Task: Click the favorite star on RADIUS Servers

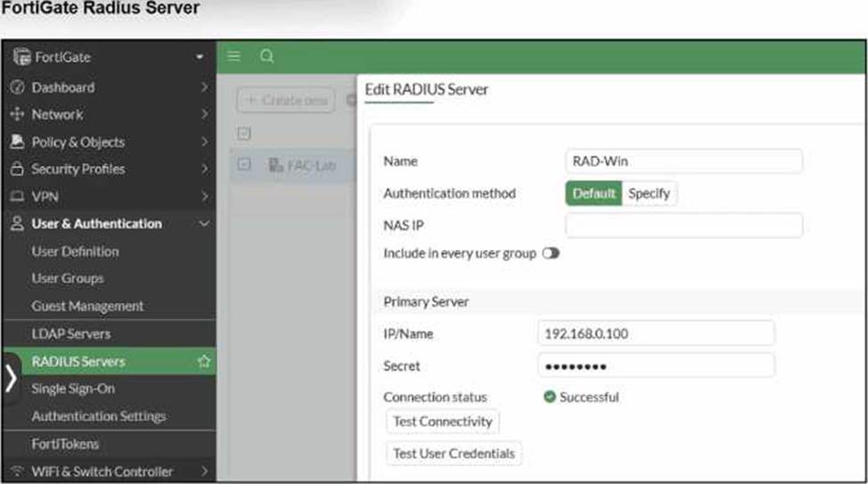Action: (204, 361)
